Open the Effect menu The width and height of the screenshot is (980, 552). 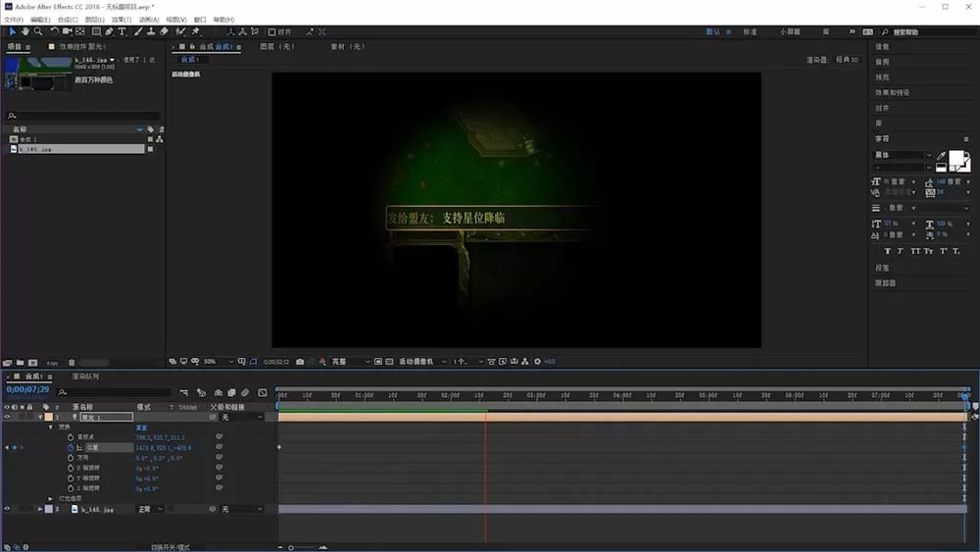coord(122,20)
